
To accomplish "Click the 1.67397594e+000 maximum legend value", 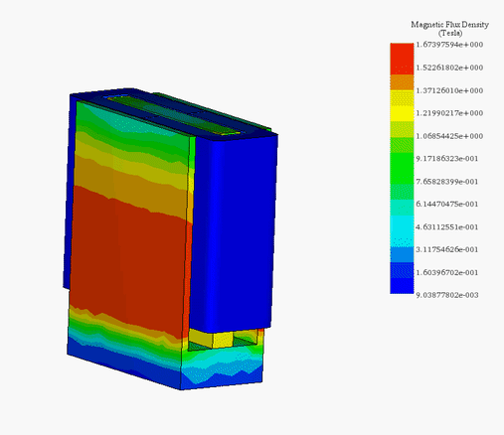I will pos(449,45).
